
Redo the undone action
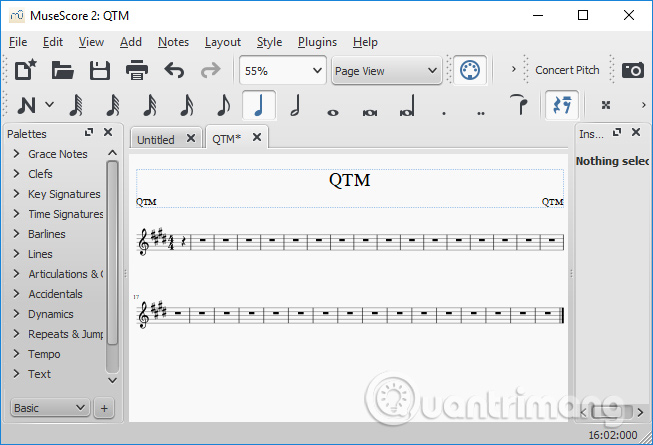pos(211,70)
